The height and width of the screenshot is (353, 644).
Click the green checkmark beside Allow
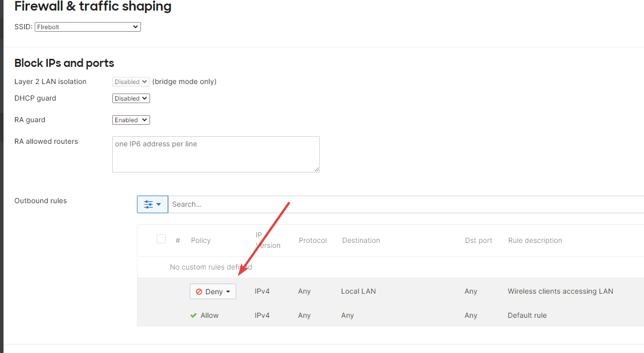pyautogui.click(x=193, y=315)
